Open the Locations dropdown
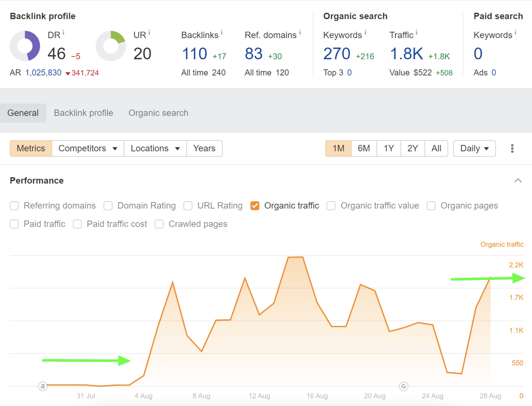 coord(155,148)
